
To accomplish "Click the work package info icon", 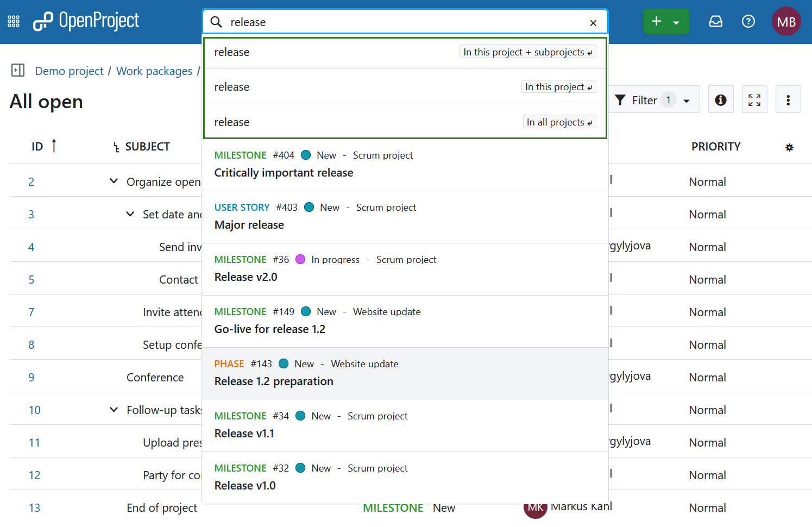I will (x=721, y=99).
